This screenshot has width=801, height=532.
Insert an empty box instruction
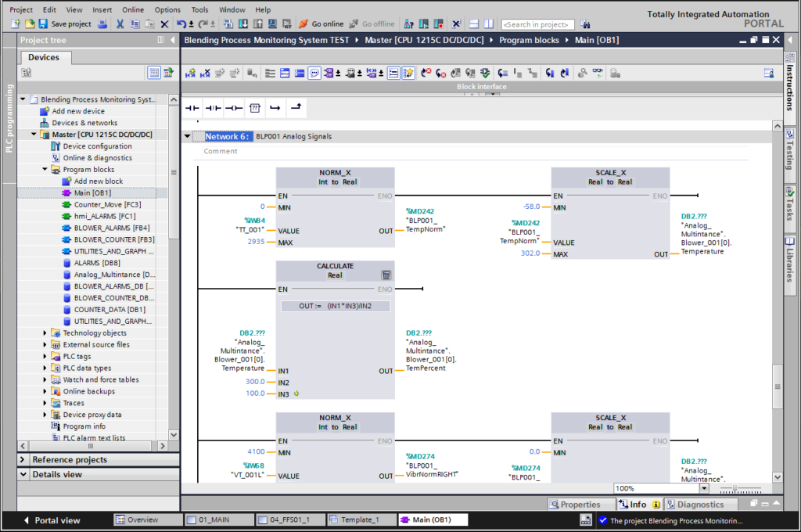coord(254,107)
